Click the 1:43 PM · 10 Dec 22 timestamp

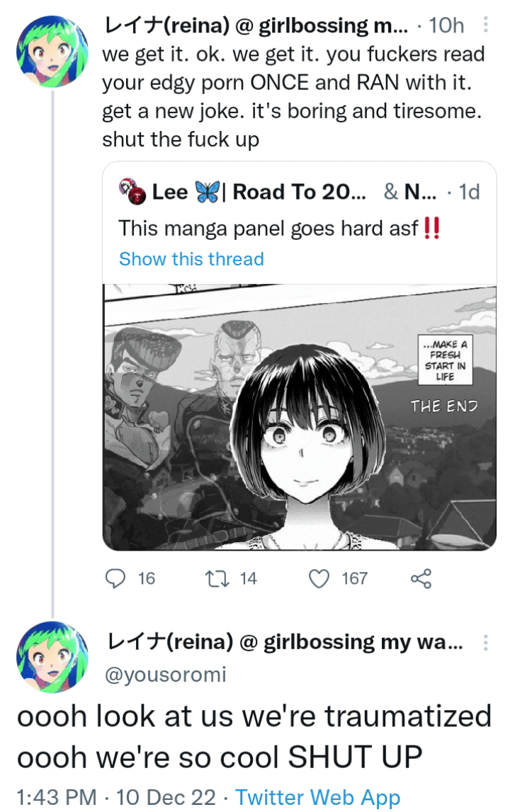[x=116, y=797]
